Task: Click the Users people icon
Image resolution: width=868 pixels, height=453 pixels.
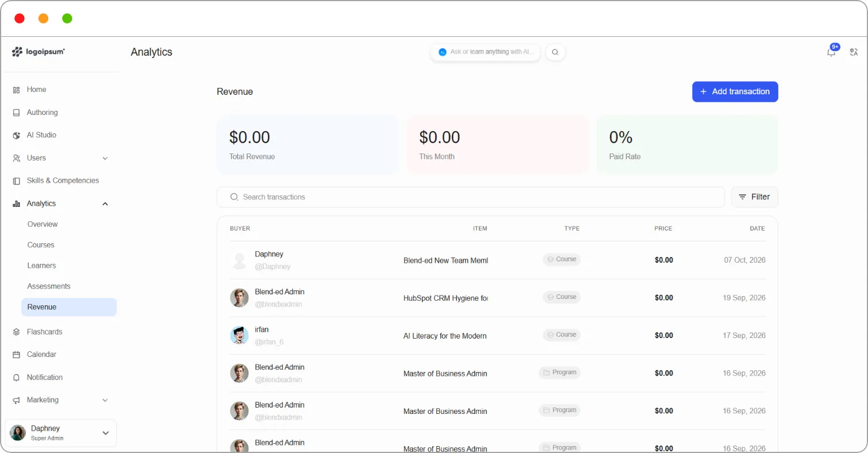Action: point(17,158)
